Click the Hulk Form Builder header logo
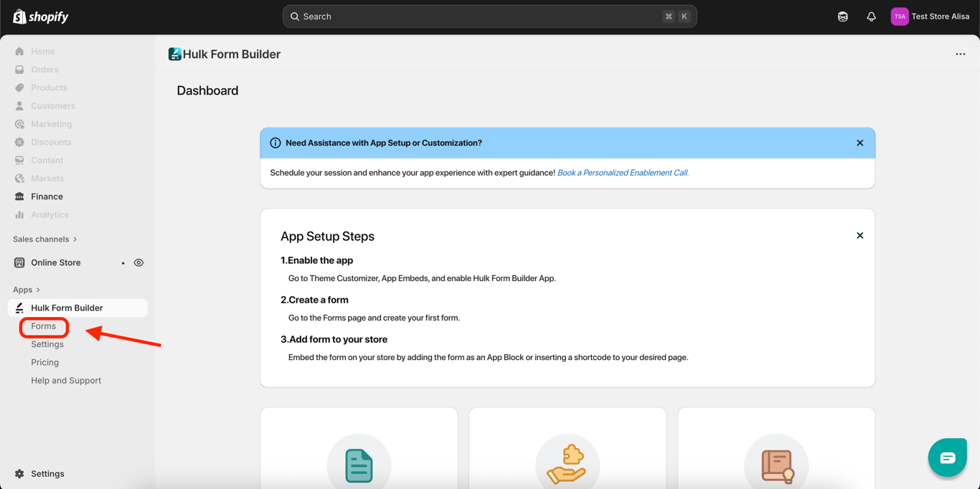 [174, 54]
